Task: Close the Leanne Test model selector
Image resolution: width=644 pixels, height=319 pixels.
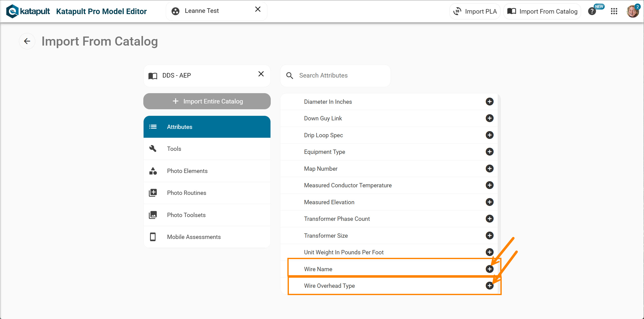Action: pos(258,10)
